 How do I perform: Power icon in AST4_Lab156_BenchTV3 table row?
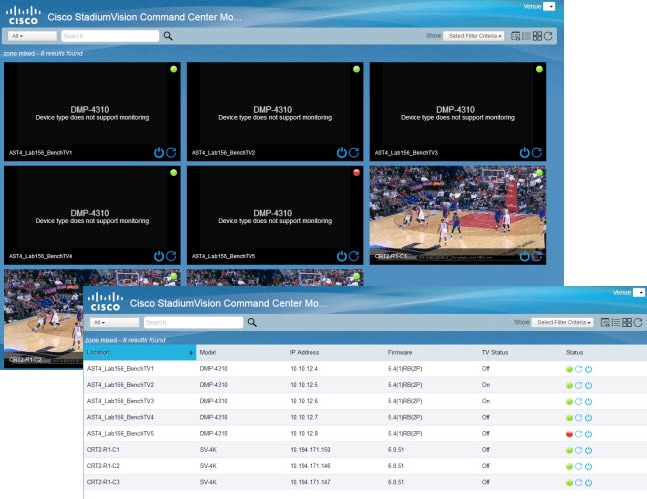[588, 401]
